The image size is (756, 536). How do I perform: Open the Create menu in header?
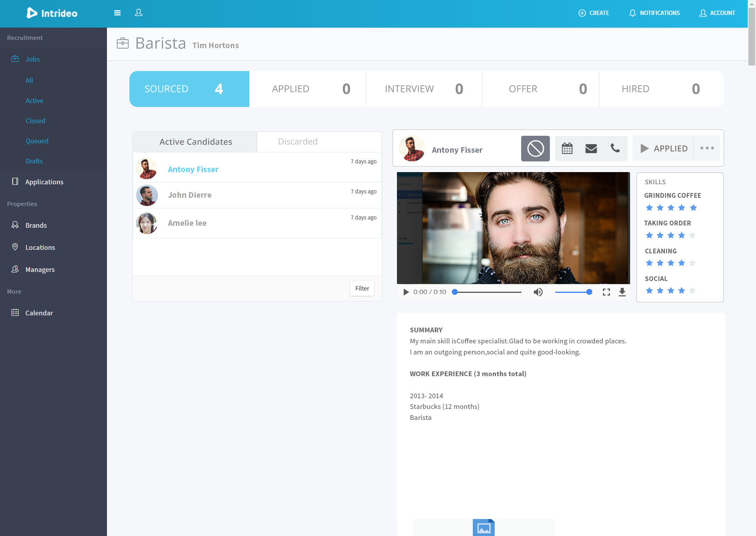(x=593, y=13)
